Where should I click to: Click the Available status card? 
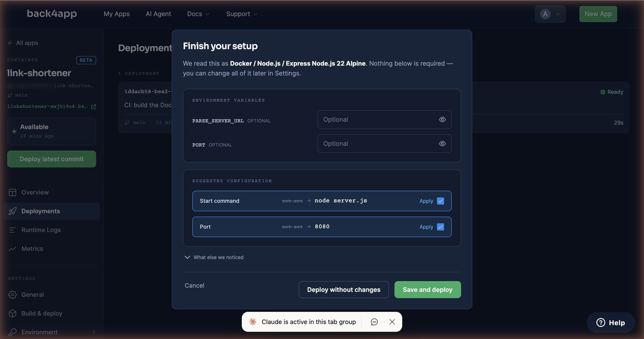[52, 131]
